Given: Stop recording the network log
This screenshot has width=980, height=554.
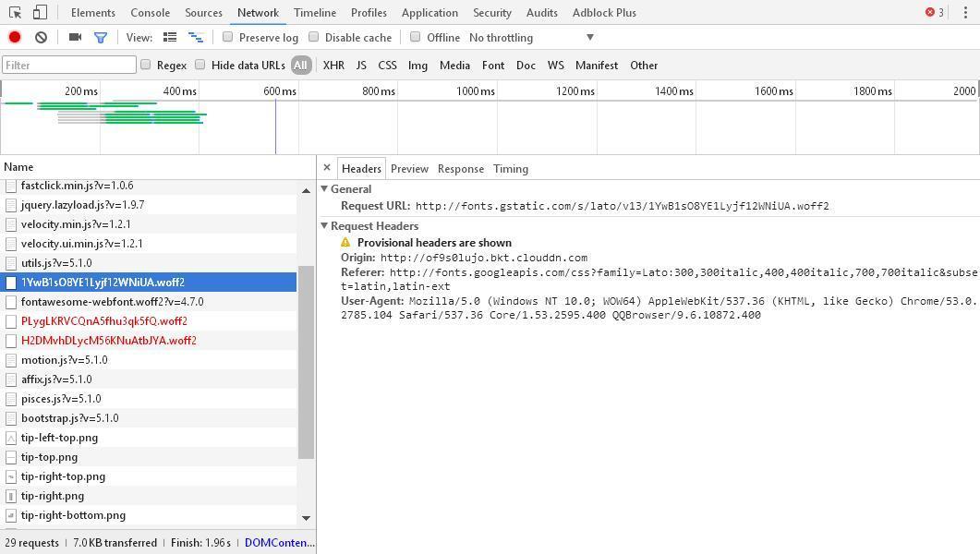Looking at the screenshot, I should pos(15,38).
